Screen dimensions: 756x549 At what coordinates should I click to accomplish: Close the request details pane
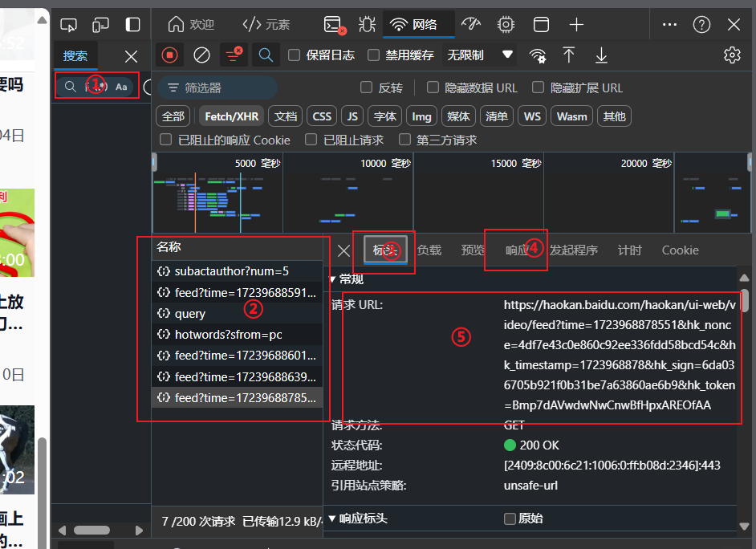click(343, 250)
